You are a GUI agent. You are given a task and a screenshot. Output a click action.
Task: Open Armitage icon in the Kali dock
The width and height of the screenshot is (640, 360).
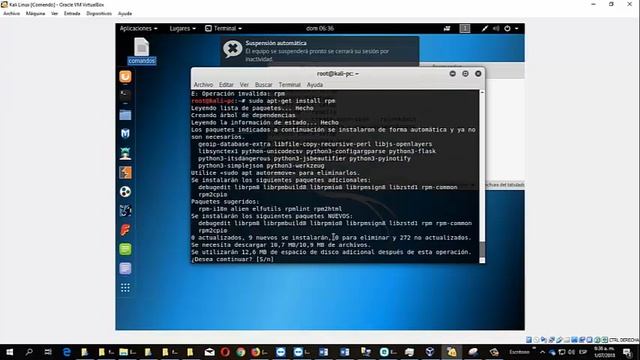[125, 153]
